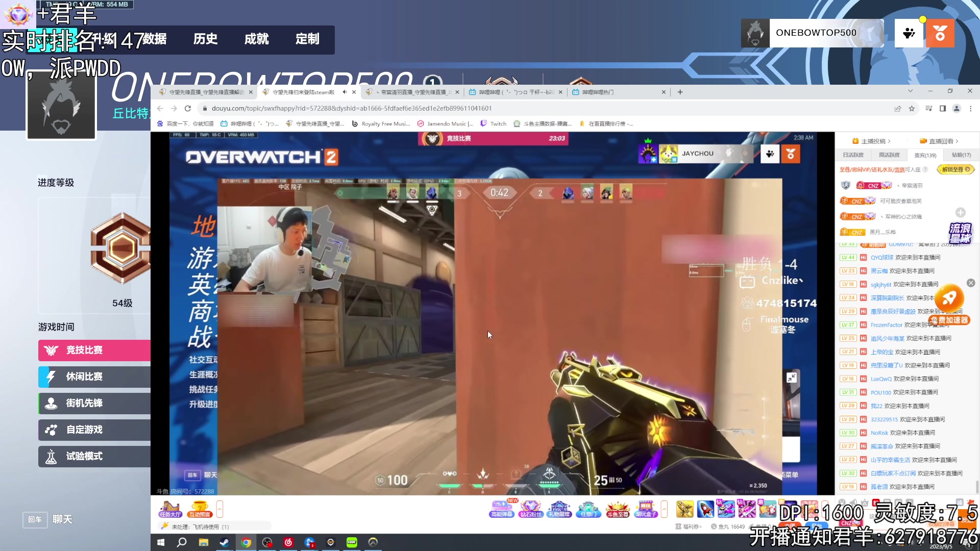Select 贵宾(139) tab
Image resolution: width=980 pixels, height=551 pixels.
point(925,155)
